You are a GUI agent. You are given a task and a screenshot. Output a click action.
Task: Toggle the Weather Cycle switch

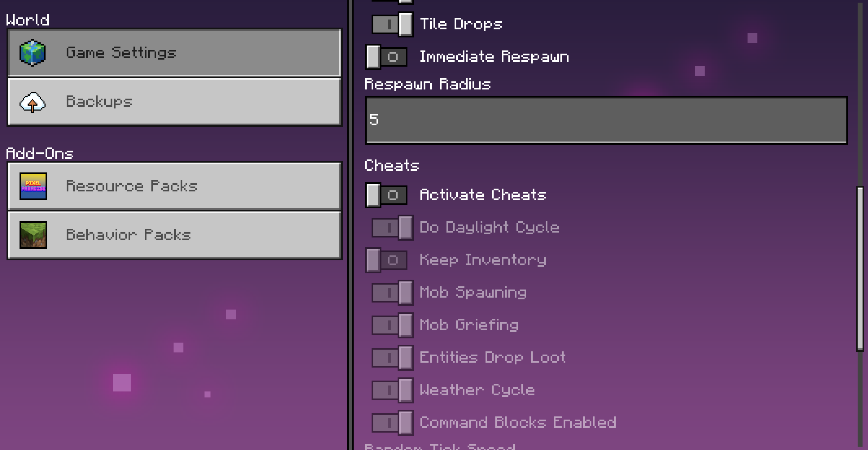392,390
